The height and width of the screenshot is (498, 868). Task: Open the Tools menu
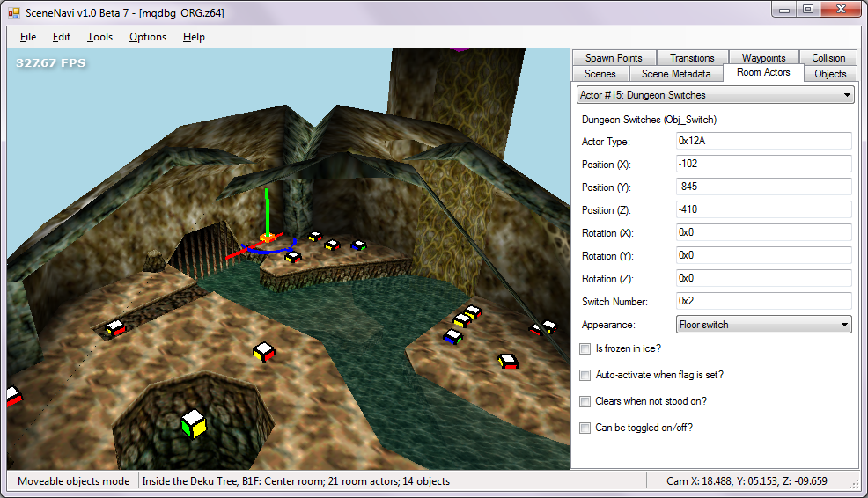point(99,37)
